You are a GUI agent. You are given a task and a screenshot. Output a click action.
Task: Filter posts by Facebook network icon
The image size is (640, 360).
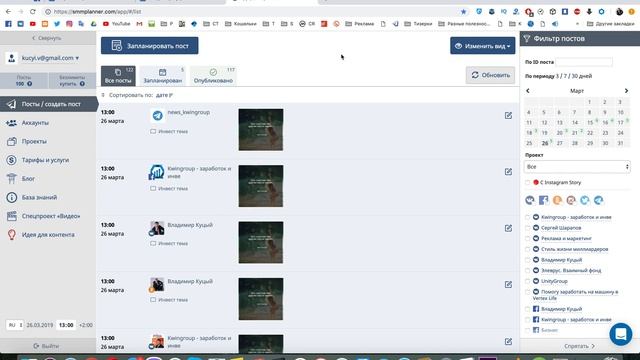pos(543,200)
